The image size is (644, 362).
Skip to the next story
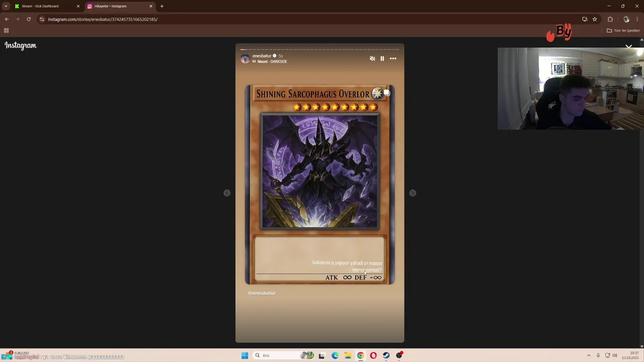tap(413, 193)
